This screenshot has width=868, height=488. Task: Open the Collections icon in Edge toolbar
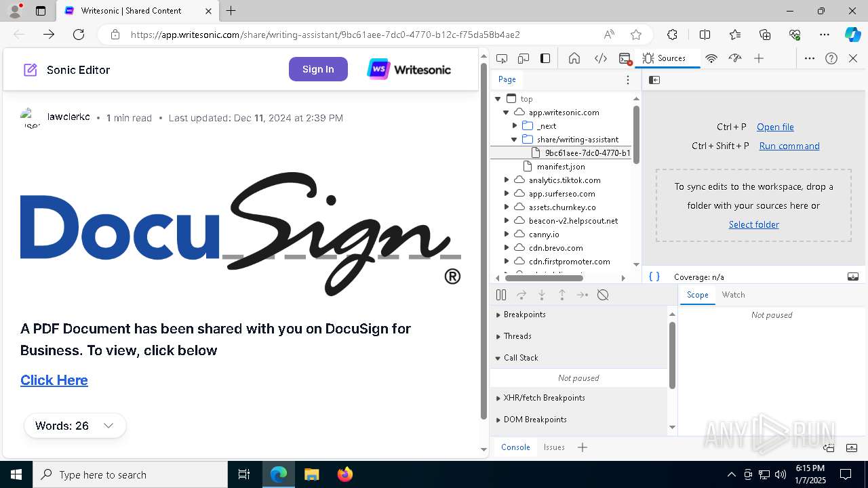(765, 35)
